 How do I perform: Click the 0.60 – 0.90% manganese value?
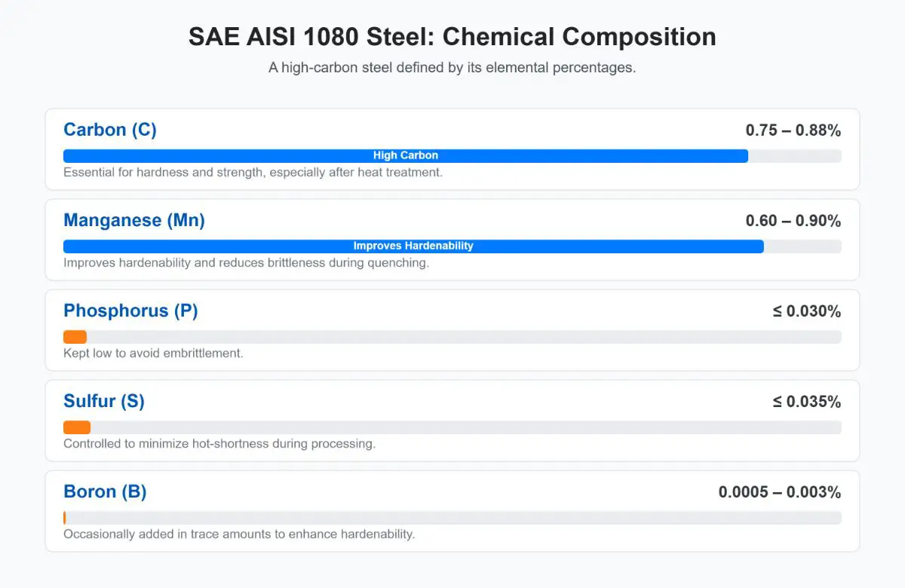(x=793, y=221)
